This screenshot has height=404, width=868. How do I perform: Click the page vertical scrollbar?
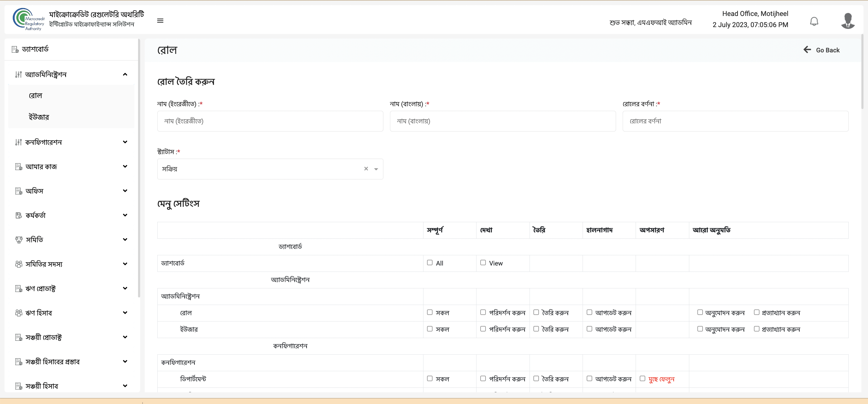click(862, 71)
